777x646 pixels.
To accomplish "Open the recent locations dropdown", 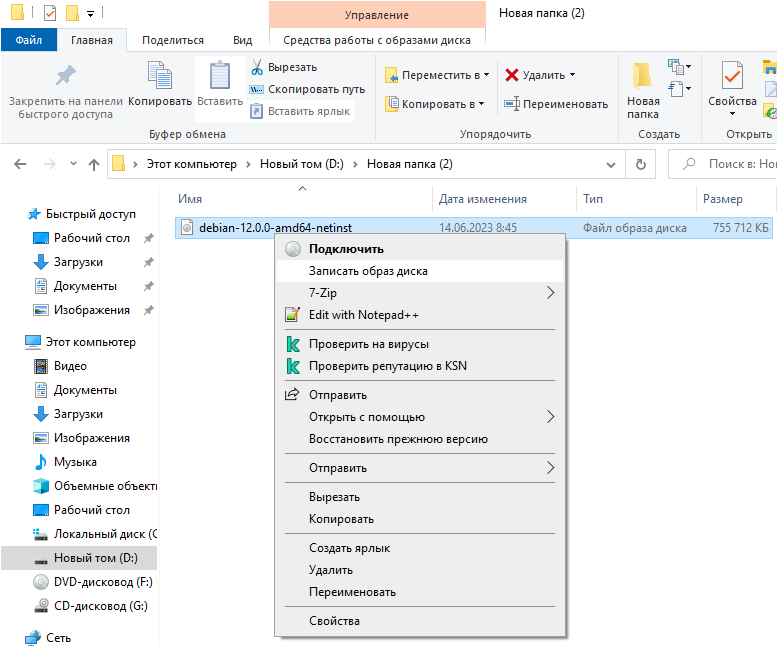I will coord(73,164).
